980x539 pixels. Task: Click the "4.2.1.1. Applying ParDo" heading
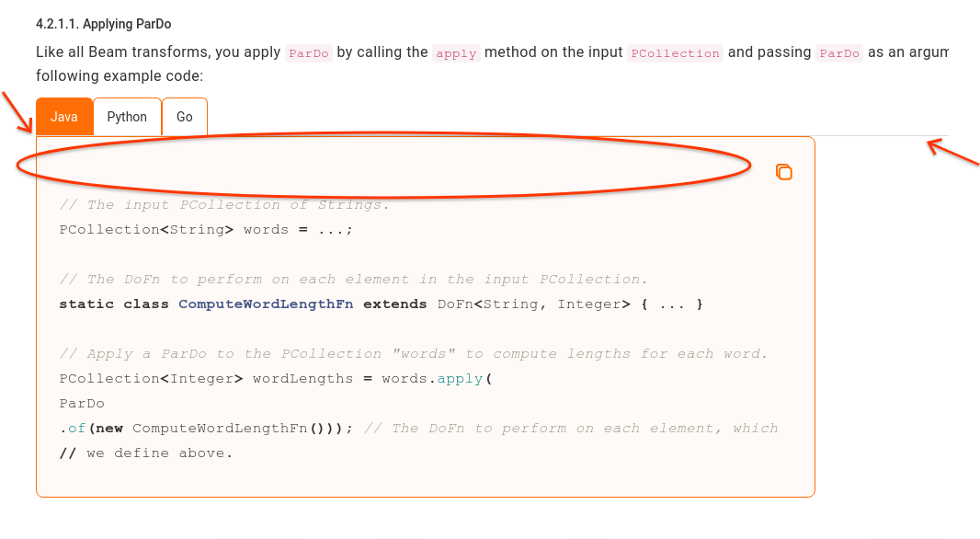click(x=104, y=24)
